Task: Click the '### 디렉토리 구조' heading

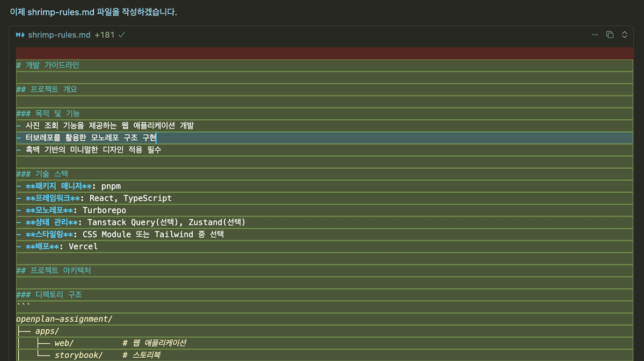Action: click(x=50, y=294)
